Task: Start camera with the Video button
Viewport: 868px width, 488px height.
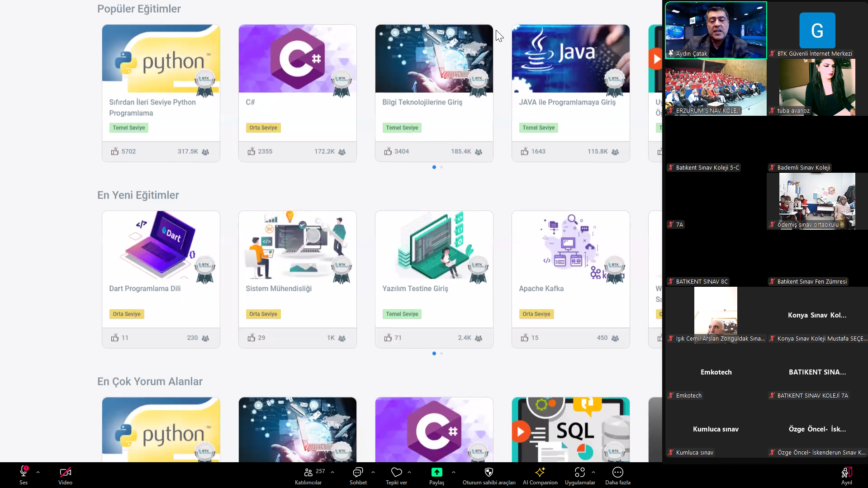Action: (x=65, y=475)
